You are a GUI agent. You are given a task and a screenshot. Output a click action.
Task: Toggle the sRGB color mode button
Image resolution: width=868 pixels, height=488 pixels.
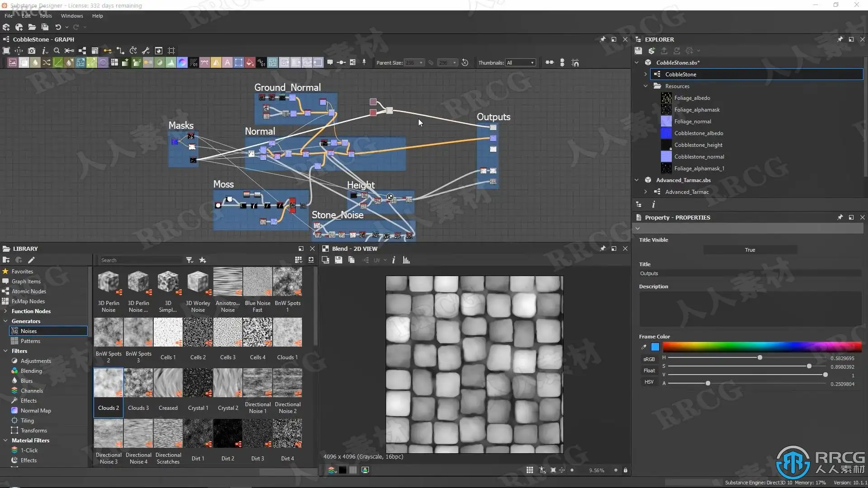649,359
